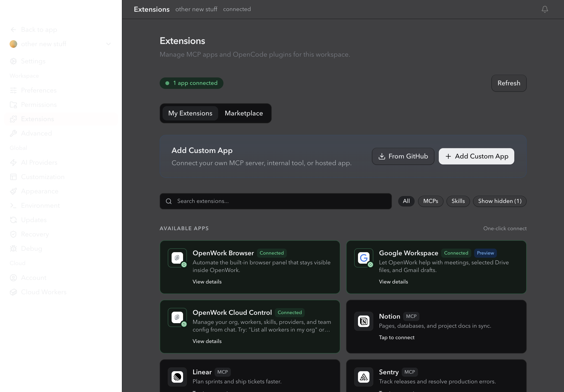Click the search magnifier icon
The image size is (564, 392).
[169, 201]
